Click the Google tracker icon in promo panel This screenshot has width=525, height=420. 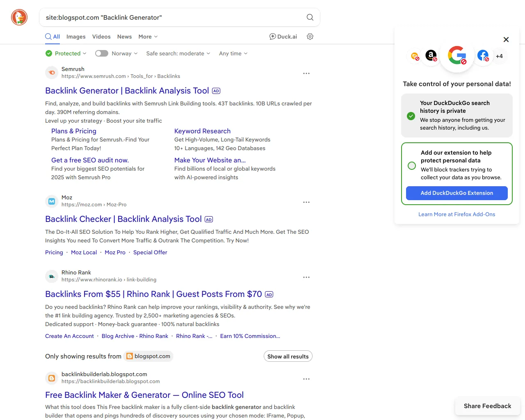point(457,55)
